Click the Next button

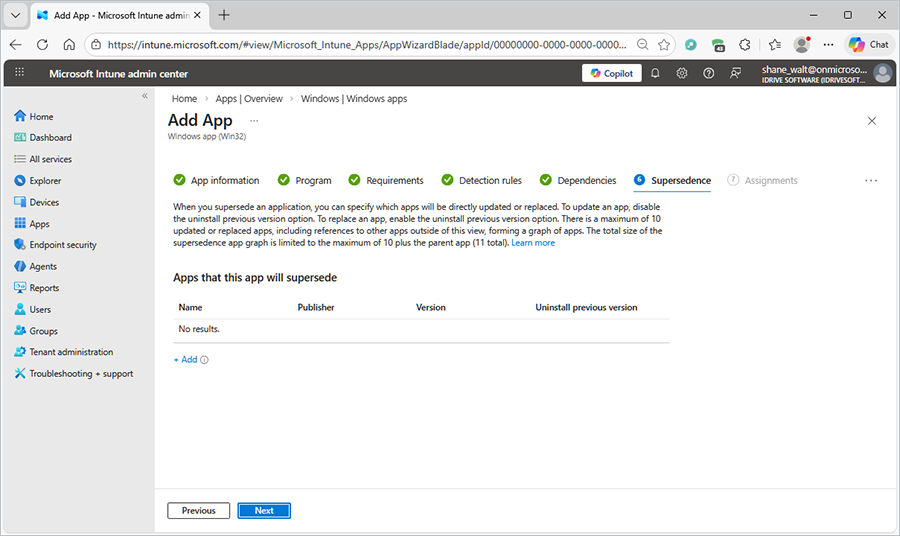(264, 511)
